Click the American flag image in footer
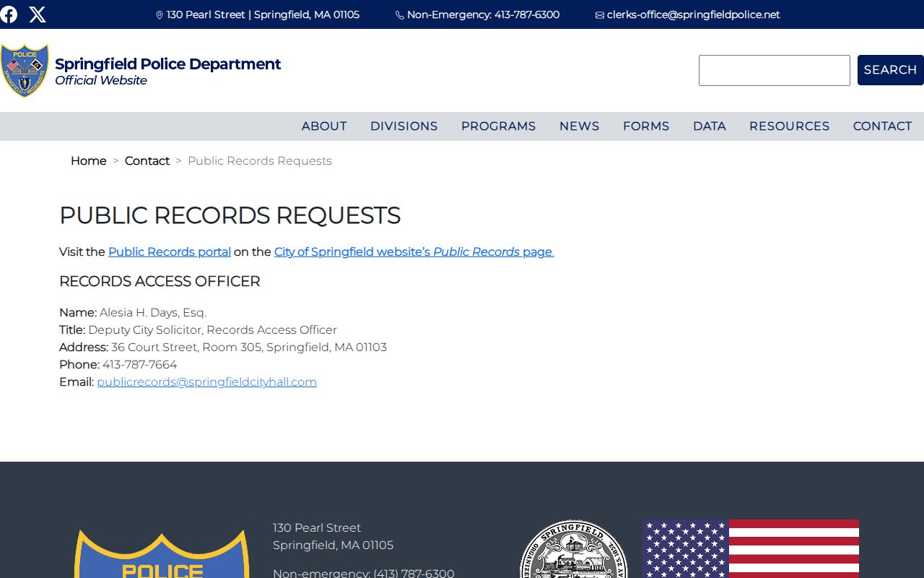The width and height of the screenshot is (924, 578). pos(751,549)
